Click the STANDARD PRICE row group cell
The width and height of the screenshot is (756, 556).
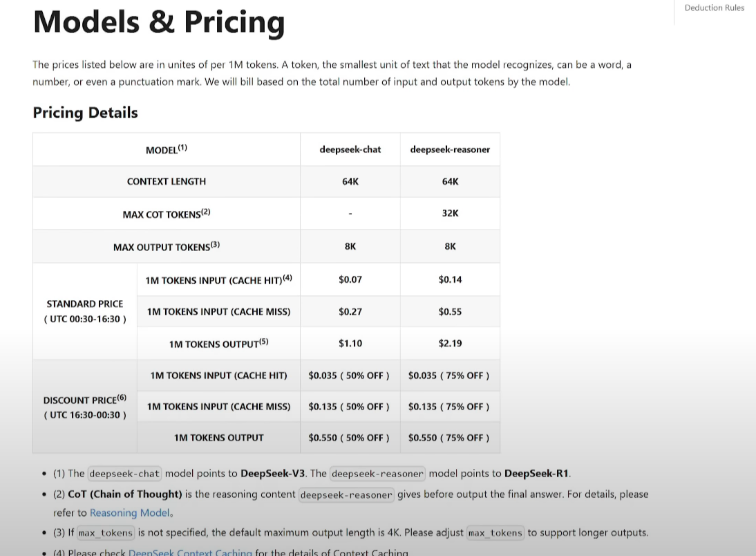[x=85, y=311]
